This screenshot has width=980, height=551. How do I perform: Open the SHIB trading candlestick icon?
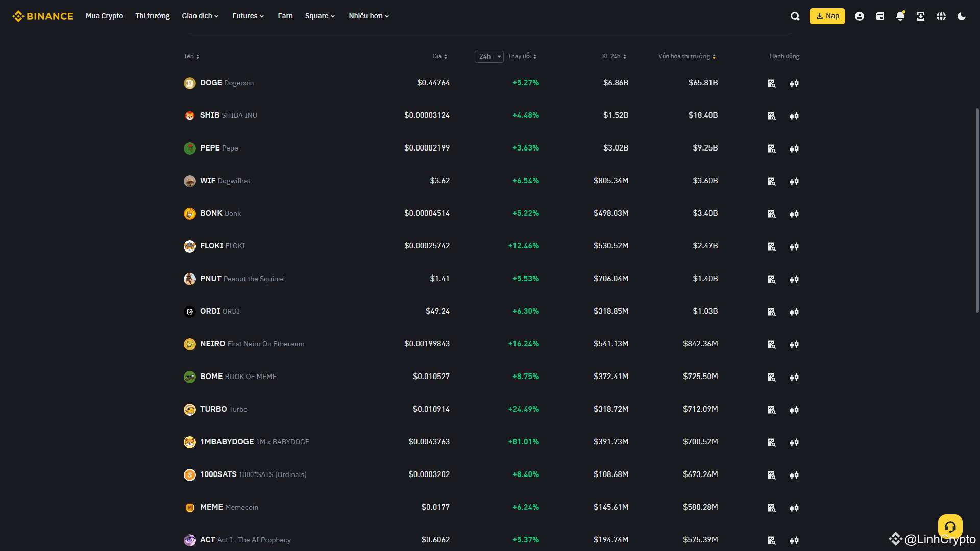[x=794, y=116]
